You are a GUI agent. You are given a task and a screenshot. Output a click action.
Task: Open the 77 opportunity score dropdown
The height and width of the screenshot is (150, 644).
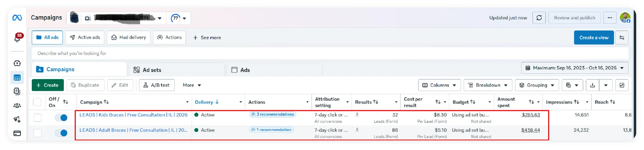tap(178, 18)
